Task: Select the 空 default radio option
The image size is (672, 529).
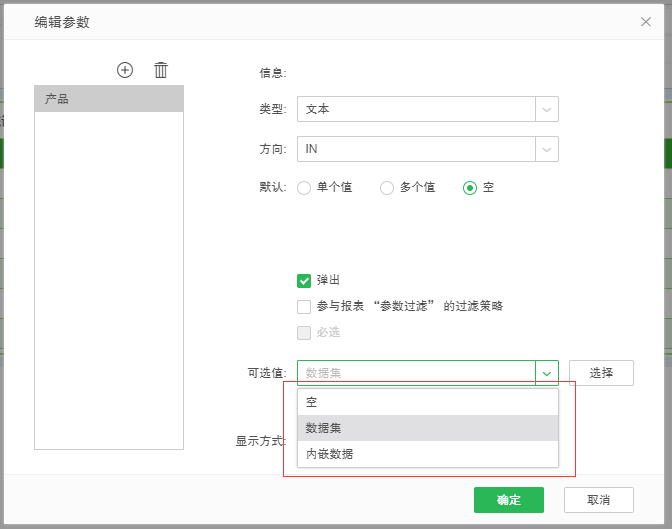Action: 470,188
